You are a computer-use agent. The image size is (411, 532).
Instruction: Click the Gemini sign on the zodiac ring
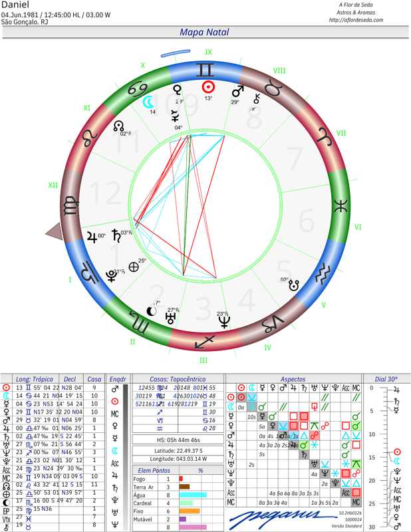205,70
